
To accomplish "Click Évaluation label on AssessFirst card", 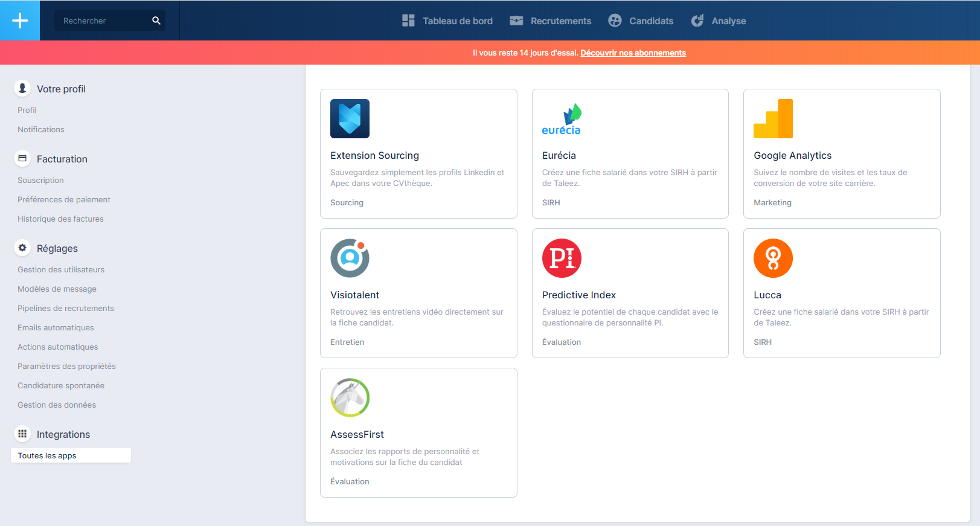I will pyautogui.click(x=350, y=481).
